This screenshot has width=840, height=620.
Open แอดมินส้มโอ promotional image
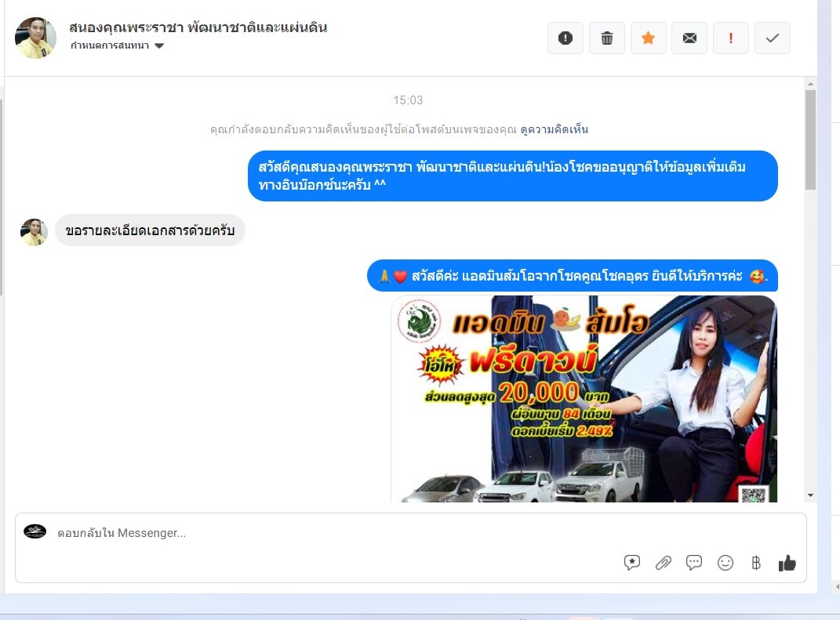[x=584, y=399]
